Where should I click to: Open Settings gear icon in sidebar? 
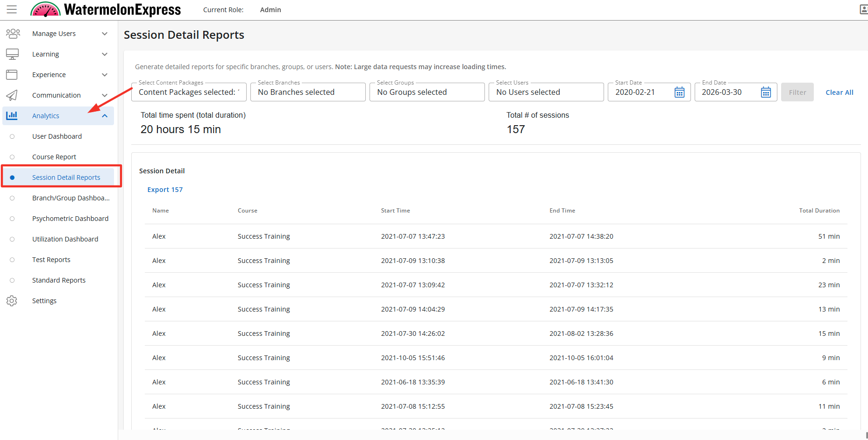[12, 301]
